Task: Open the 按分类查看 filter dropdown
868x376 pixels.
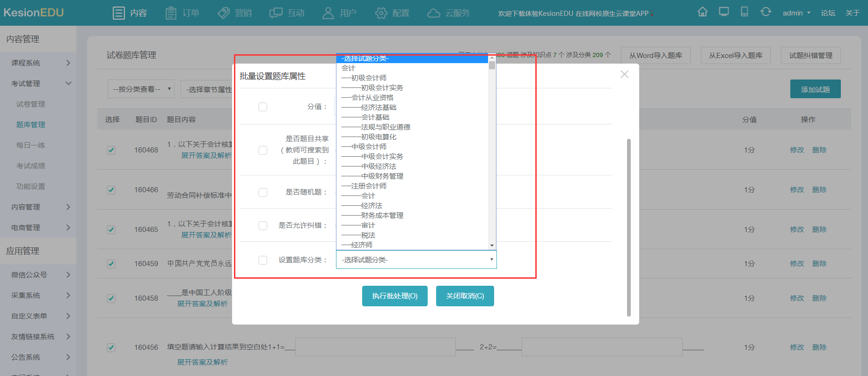Action: click(x=141, y=89)
